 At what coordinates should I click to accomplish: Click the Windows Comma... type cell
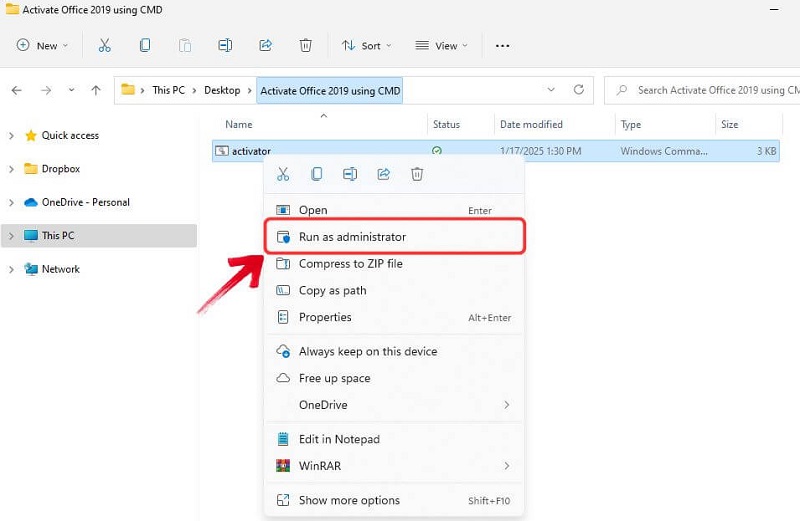point(664,151)
